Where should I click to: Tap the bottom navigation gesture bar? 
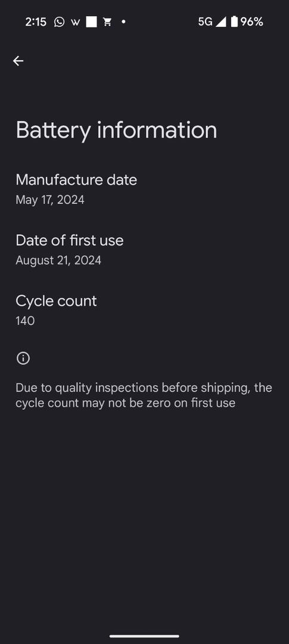coord(144,636)
